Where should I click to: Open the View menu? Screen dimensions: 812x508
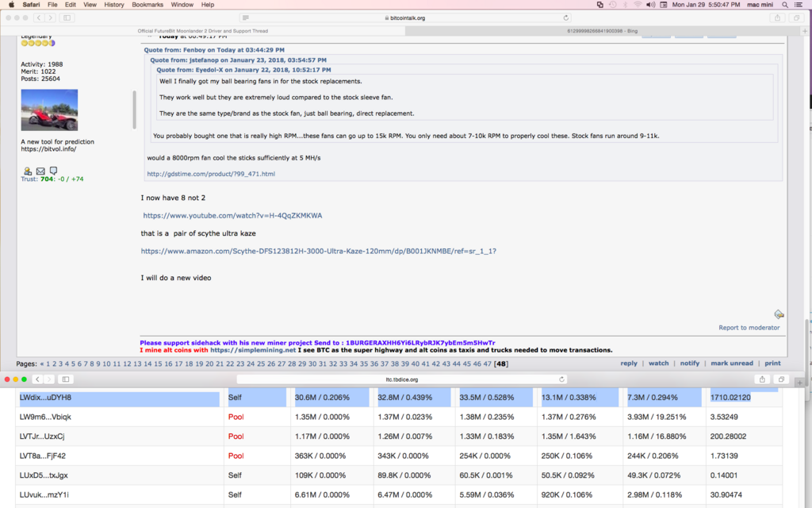[90, 5]
